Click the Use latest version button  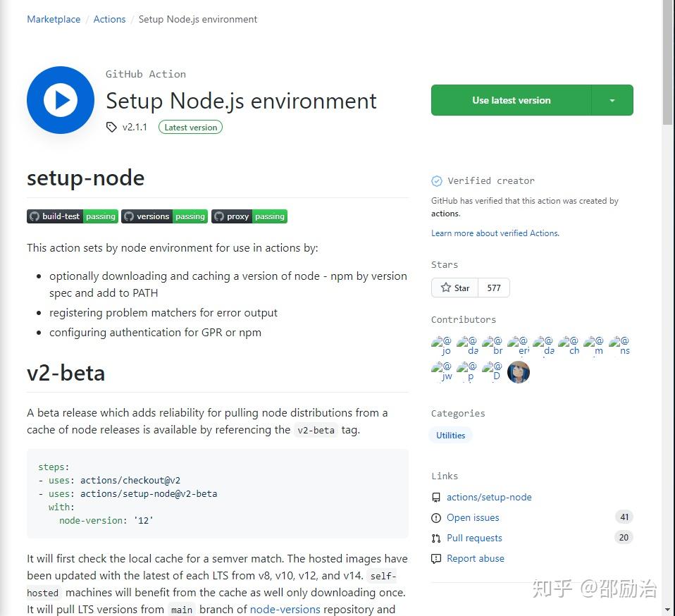coord(511,99)
